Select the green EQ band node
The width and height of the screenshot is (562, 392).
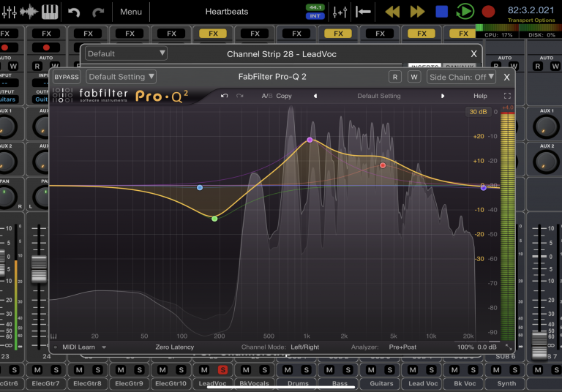(x=214, y=219)
